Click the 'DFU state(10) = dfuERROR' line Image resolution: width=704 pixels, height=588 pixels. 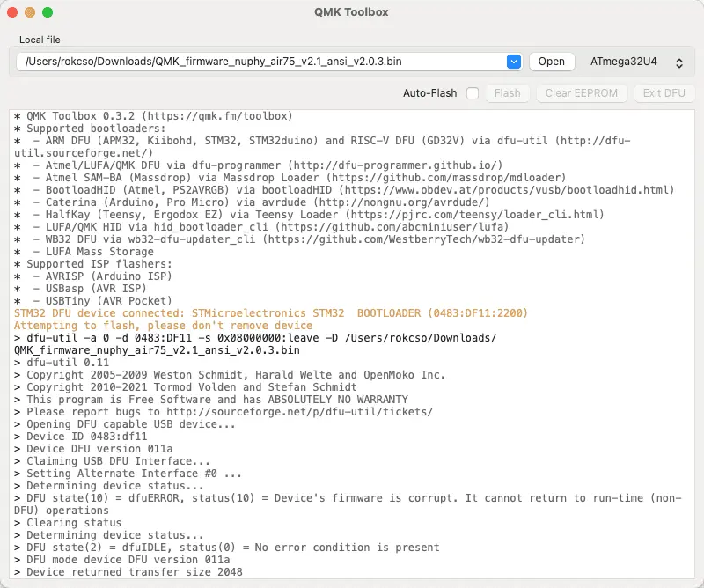click(348, 504)
